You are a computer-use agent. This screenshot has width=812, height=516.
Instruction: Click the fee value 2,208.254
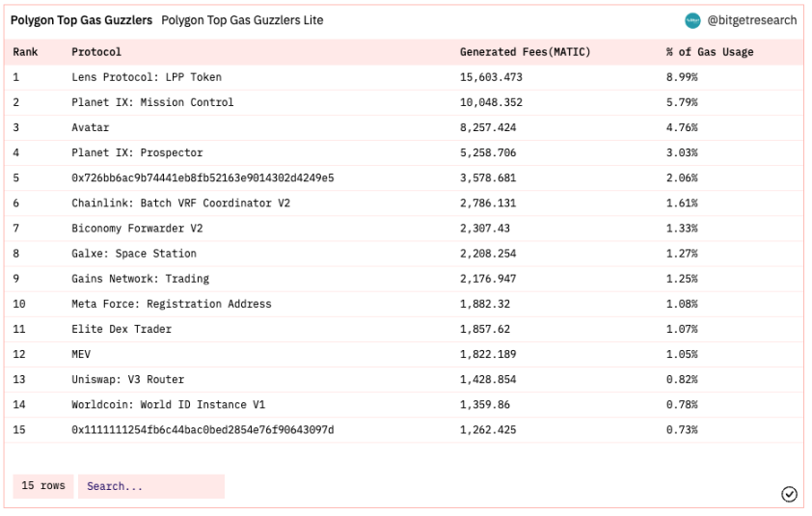488,254
